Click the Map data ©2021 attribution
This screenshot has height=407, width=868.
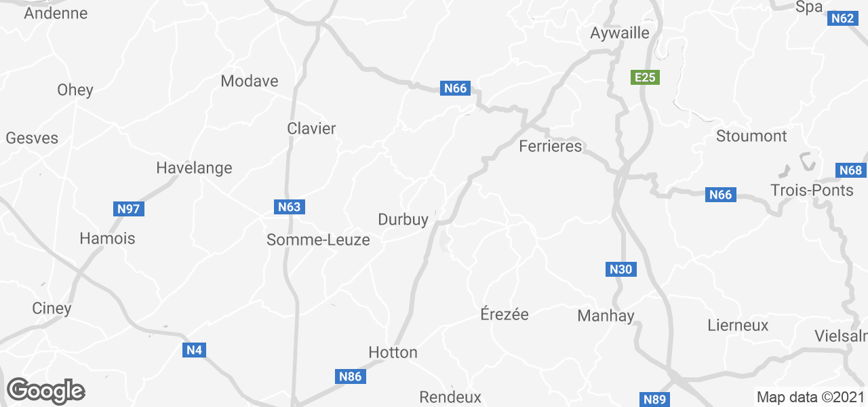click(x=810, y=398)
